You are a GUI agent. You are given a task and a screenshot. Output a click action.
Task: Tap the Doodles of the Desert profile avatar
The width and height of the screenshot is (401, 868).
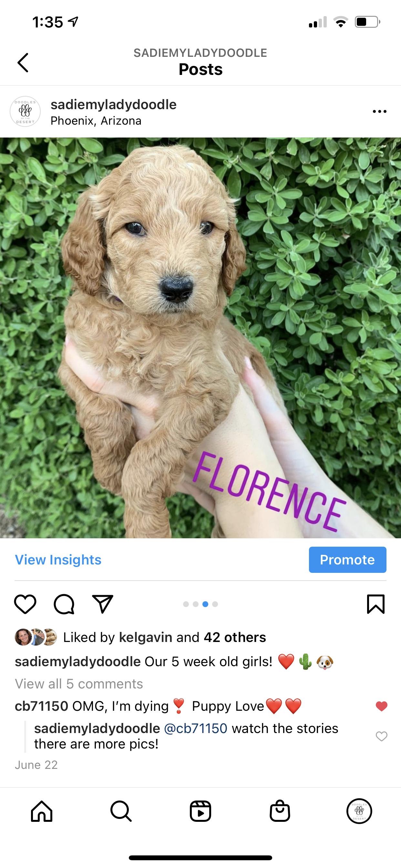pos(25,111)
